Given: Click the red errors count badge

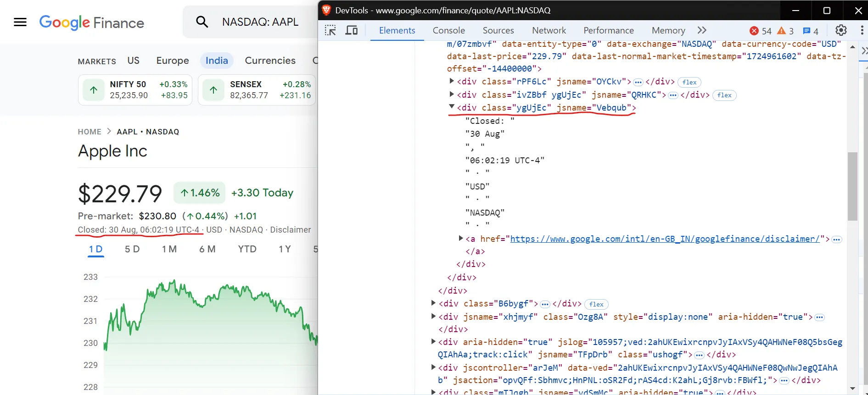Looking at the screenshot, I should click(x=761, y=31).
